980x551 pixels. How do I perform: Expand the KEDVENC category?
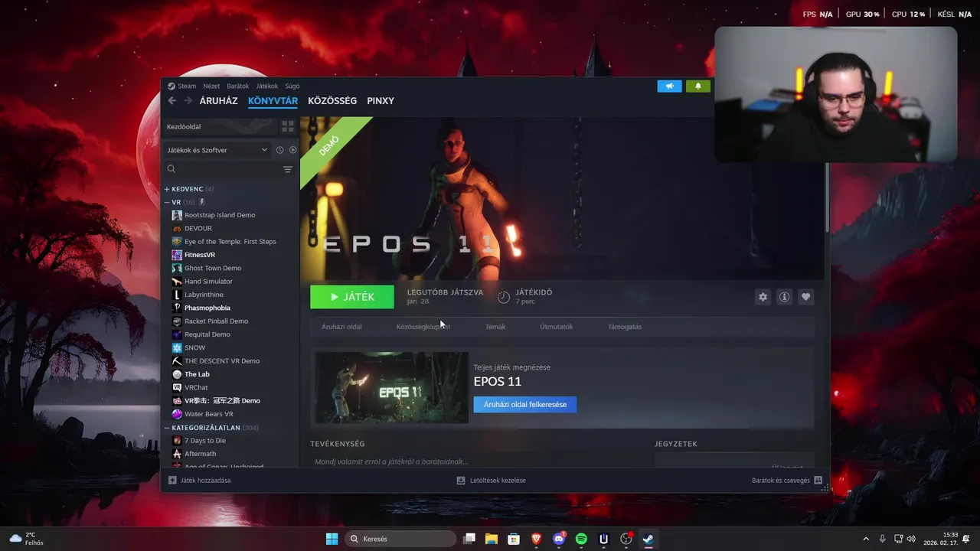pos(189,189)
